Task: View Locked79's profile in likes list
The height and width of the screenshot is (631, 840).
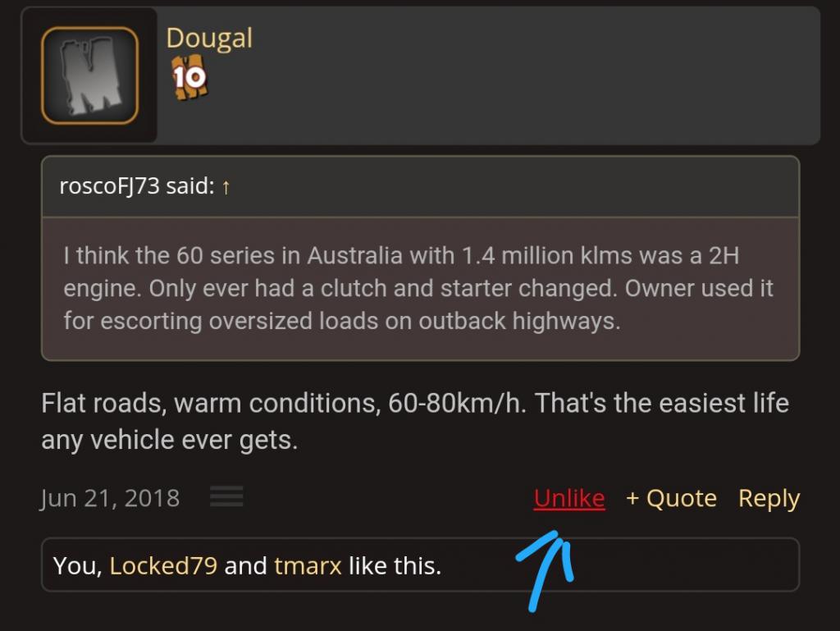Action: 163,565
